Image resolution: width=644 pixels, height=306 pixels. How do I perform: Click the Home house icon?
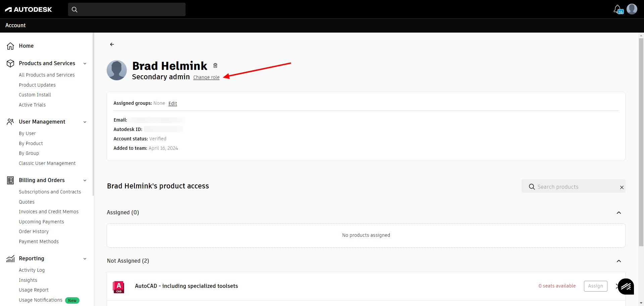(10, 46)
